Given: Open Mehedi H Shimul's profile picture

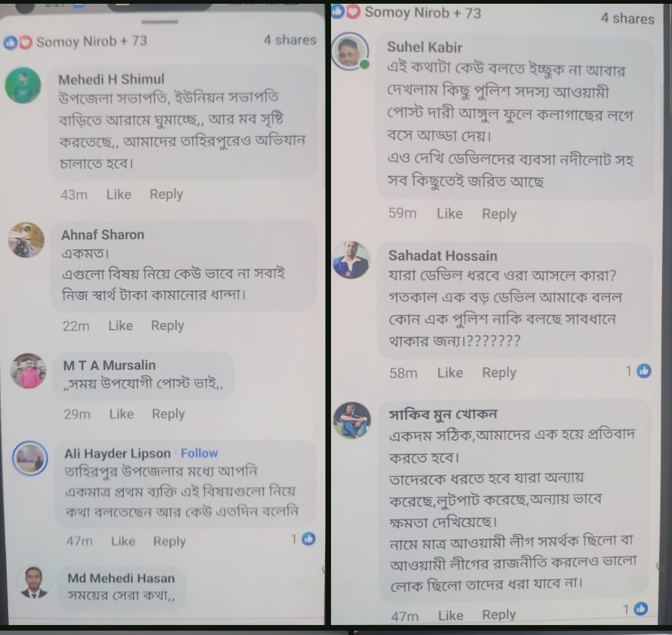Looking at the screenshot, I should (x=23, y=85).
